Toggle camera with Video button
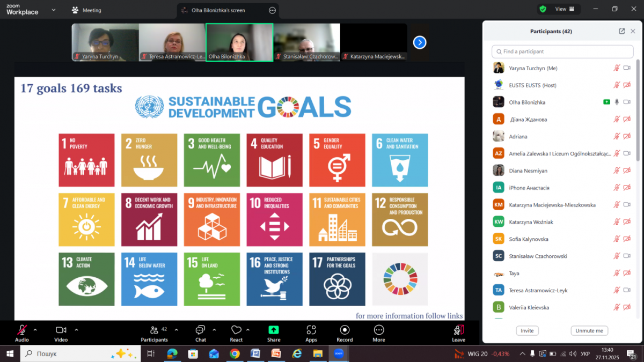This screenshot has height=362, width=644. pyautogui.click(x=61, y=330)
